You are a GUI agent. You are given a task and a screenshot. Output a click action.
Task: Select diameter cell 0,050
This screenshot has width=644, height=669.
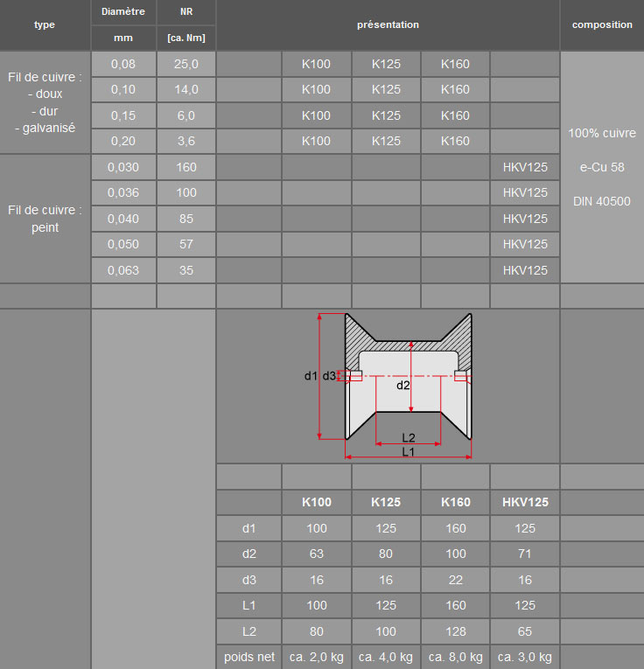123,245
